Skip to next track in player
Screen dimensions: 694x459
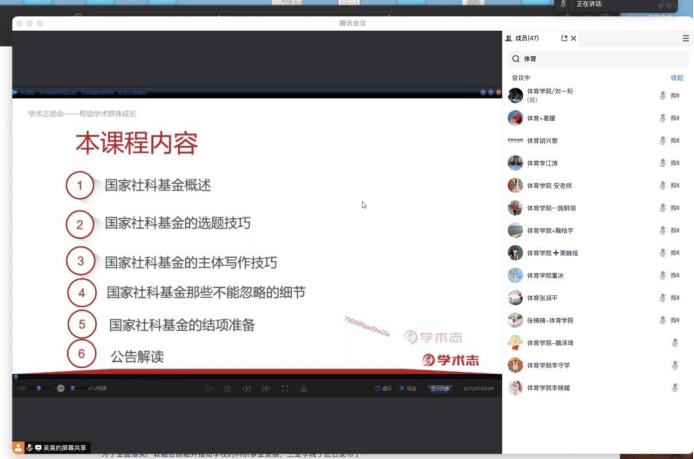pyautogui.click(x=265, y=388)
